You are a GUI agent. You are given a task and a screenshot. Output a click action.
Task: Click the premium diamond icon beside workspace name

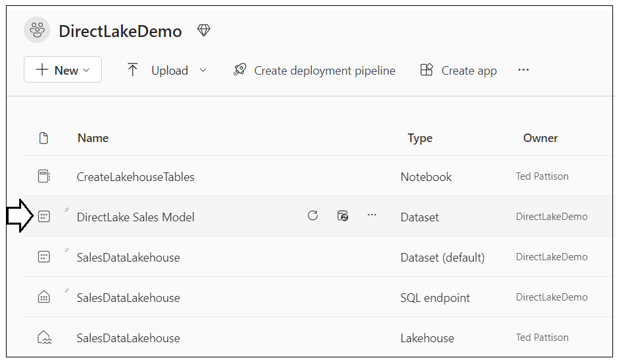203,30
